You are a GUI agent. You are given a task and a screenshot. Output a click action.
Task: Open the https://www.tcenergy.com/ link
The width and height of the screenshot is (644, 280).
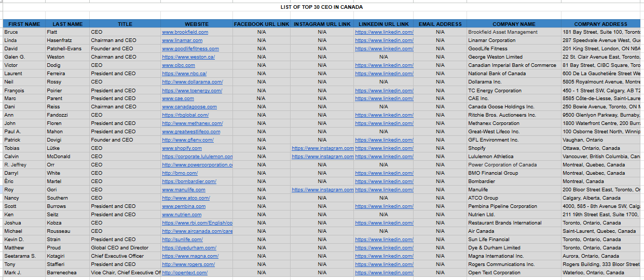pyautogui.click(x=192, y=90)
